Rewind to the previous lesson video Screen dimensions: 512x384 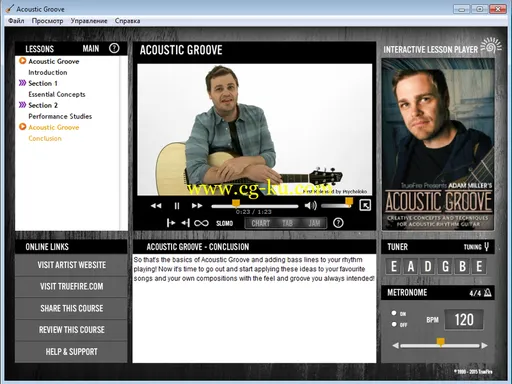[156, 206]
